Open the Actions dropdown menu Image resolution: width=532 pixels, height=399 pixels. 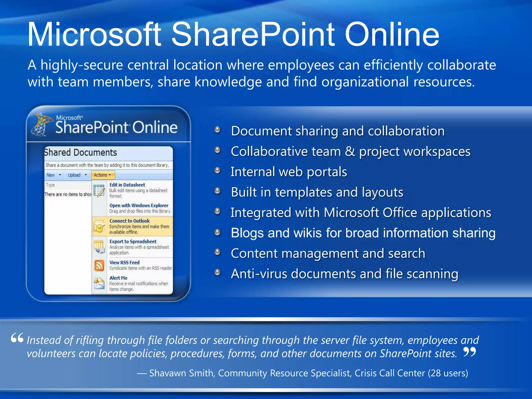tap(103, 175)
